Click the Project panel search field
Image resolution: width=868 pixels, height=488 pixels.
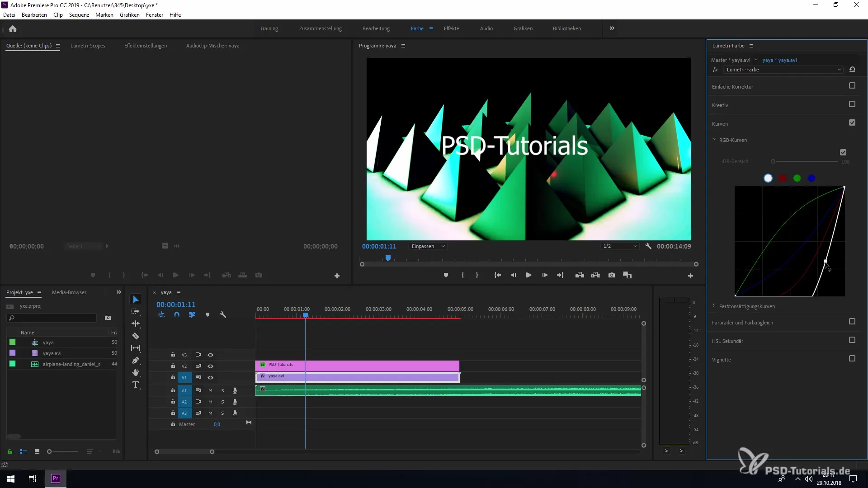(52, 318)
